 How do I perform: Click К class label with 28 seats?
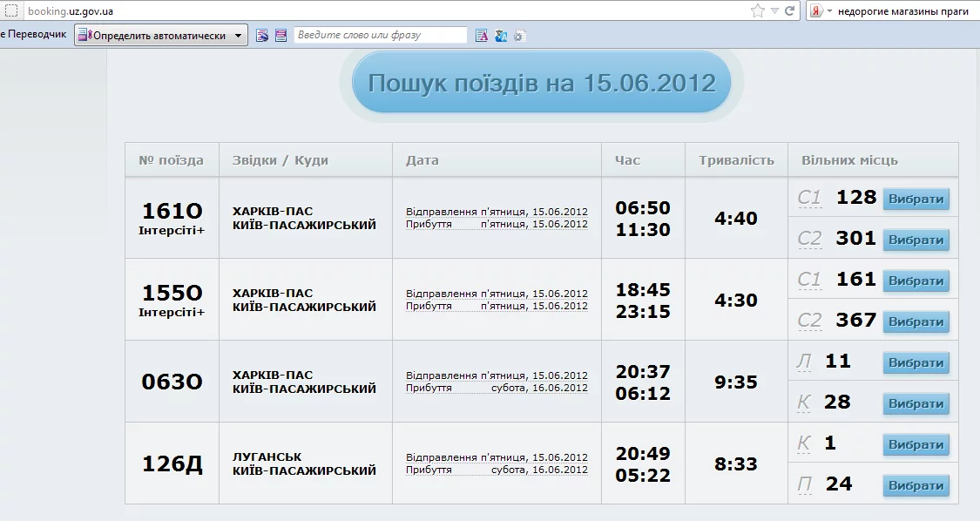[x=804, y=403]
